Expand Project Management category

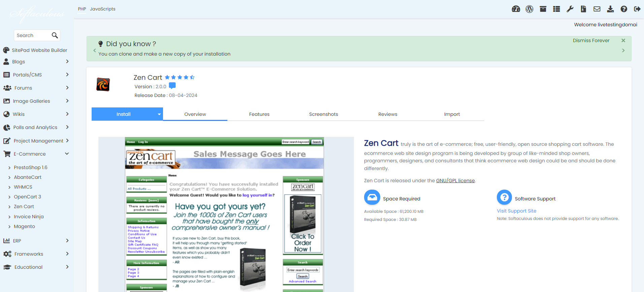coord(36,141)
